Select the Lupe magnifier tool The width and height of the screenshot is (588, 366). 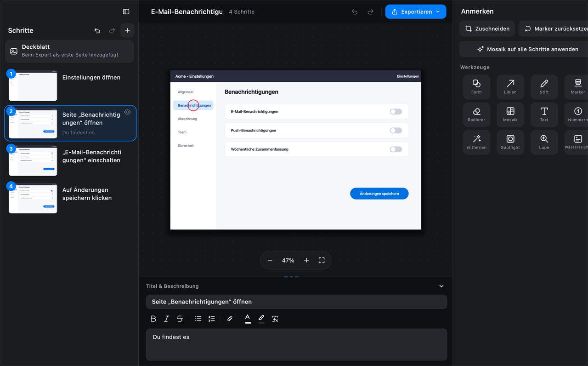(544, 142)
